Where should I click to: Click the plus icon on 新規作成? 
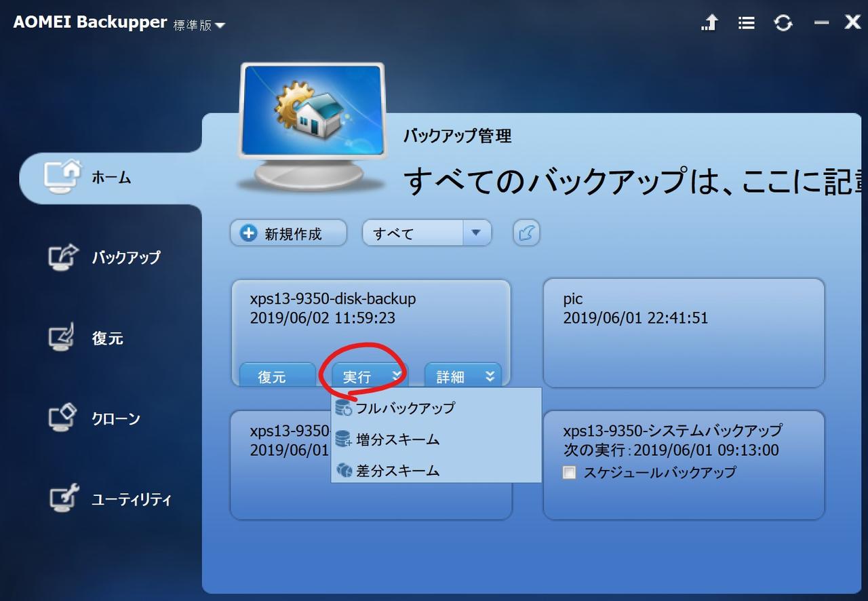[x=249, y=233]
